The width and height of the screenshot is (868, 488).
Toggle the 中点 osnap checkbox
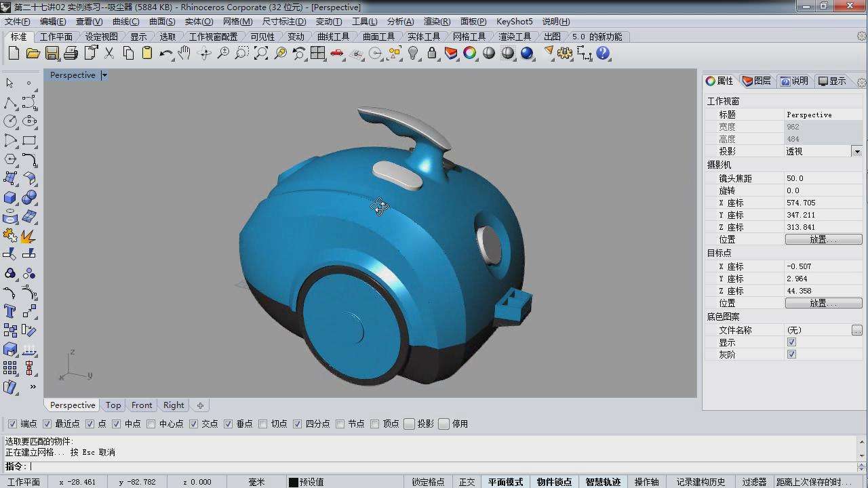tap(117, 424)
